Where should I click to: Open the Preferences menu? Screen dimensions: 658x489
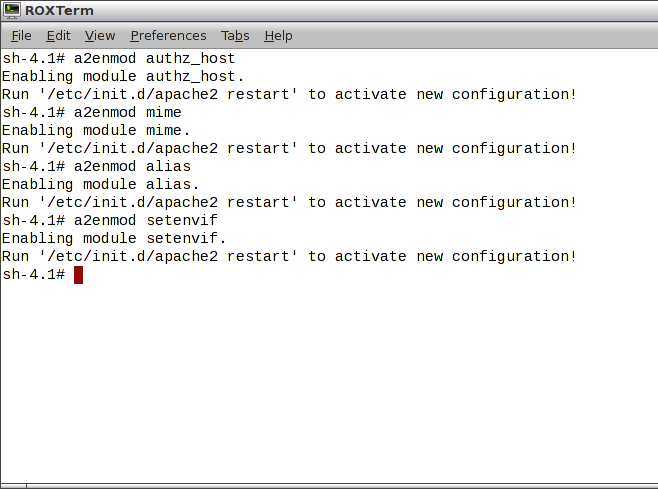click(x=168, y=36)
